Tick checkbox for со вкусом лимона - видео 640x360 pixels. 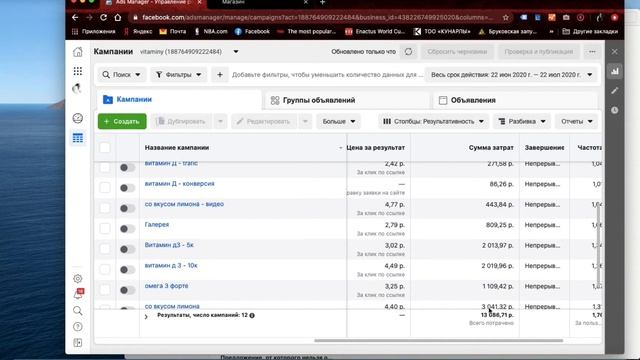point(105,208)
